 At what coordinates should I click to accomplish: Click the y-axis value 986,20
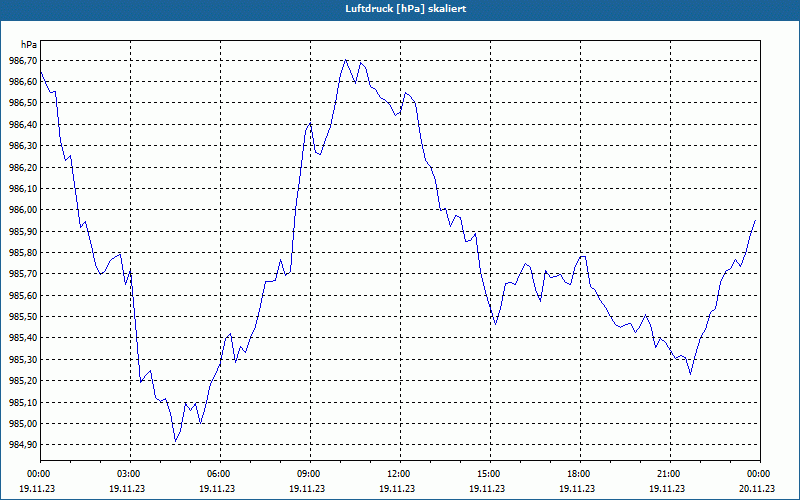tap(23, 167)
